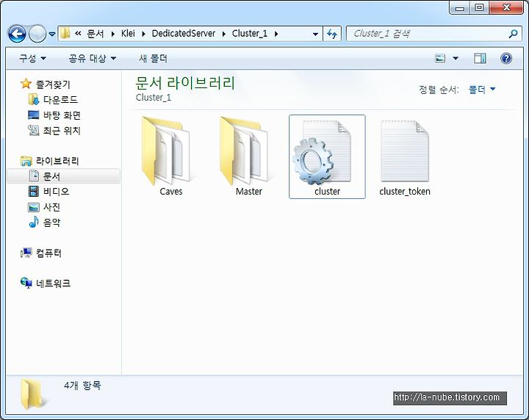The height and width of the screenshot is (420, 529).
Task: Open recent pages dropdown beside navigation arrows
Action: point(52,34)
